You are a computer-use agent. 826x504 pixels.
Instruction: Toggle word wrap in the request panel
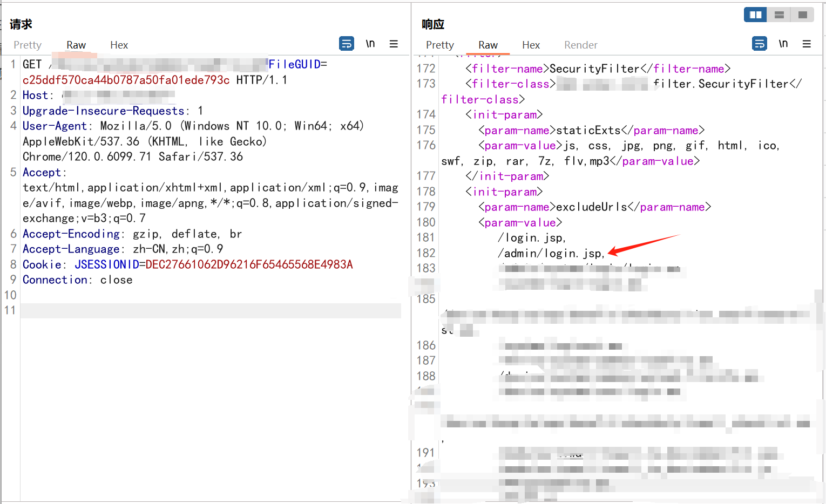(346, 44)
